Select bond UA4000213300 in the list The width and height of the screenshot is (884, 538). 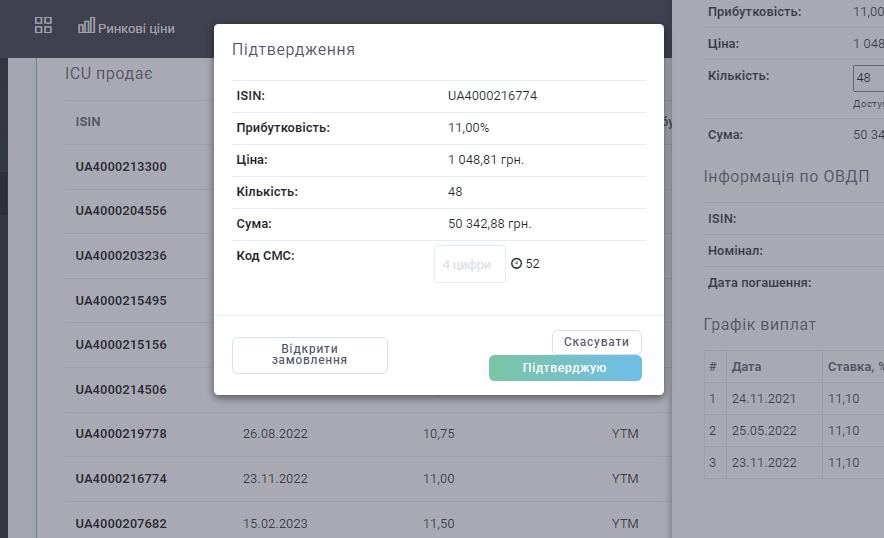[x=121, y=167]
